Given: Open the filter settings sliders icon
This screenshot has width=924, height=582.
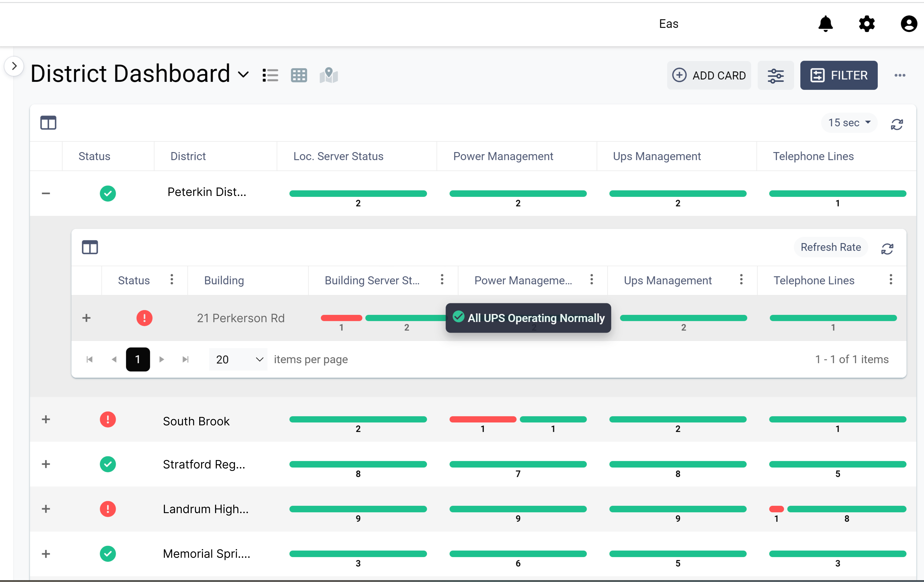Looking at the screenshot, I should (x=776, y=75).
